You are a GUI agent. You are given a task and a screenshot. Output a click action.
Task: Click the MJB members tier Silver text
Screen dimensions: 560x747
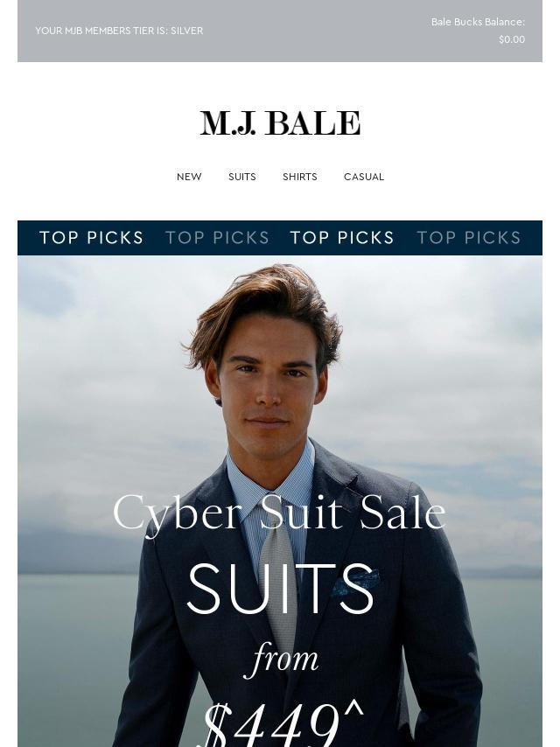coord(119,31)
